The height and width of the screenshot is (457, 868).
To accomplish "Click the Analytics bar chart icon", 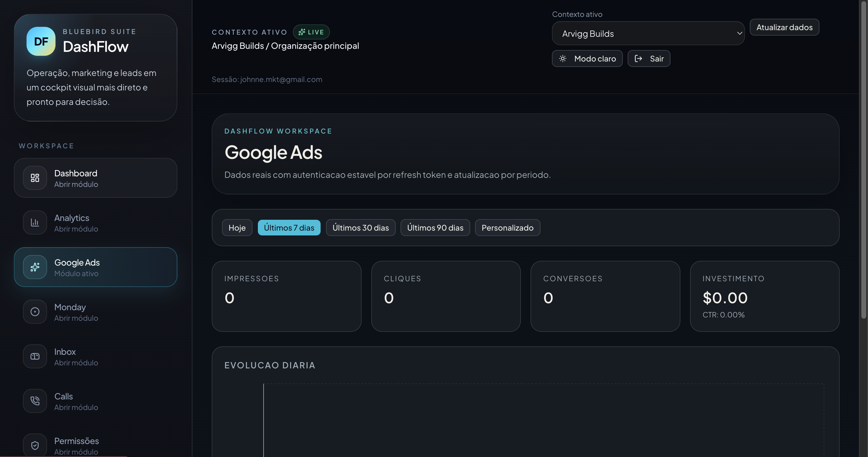I will (x=35, y=222).
